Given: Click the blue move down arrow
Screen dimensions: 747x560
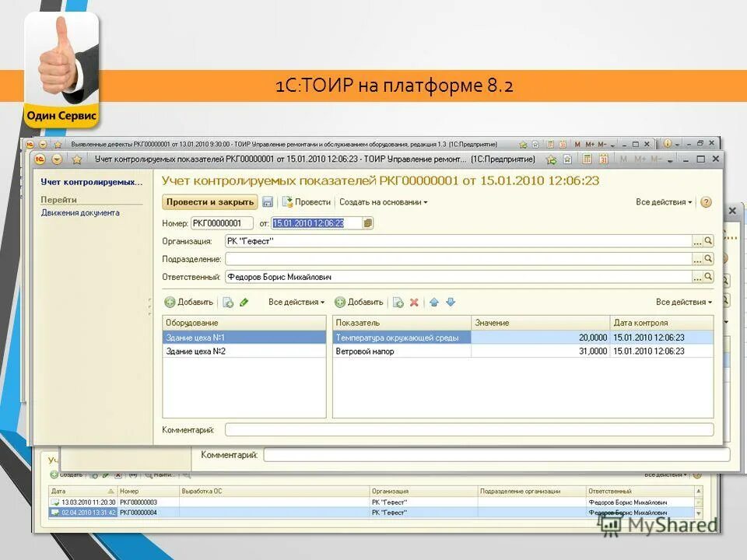Looking at the screenshot, I should coord(451,302).
